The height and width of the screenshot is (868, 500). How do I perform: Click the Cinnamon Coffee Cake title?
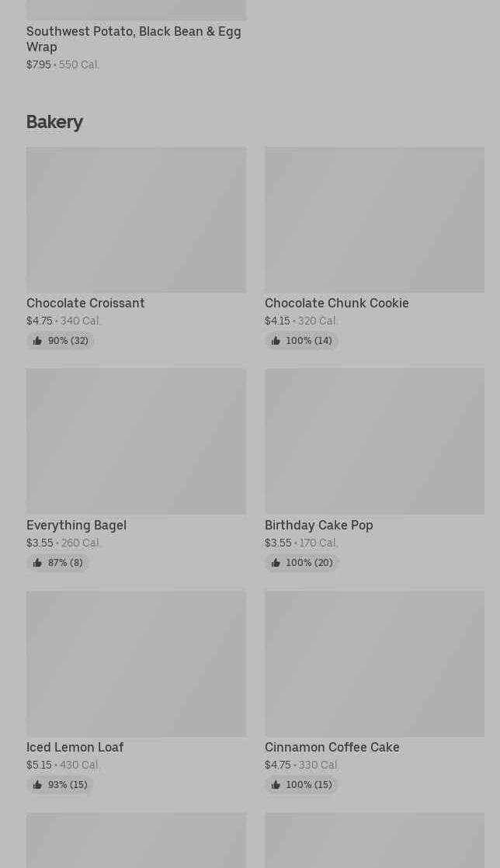tap(332, 747)
